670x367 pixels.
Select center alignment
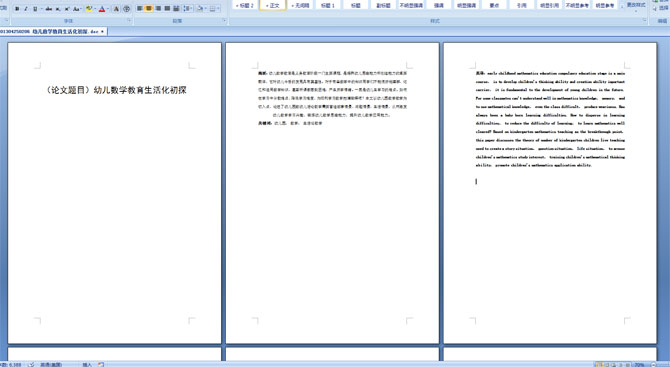(149, 9)
